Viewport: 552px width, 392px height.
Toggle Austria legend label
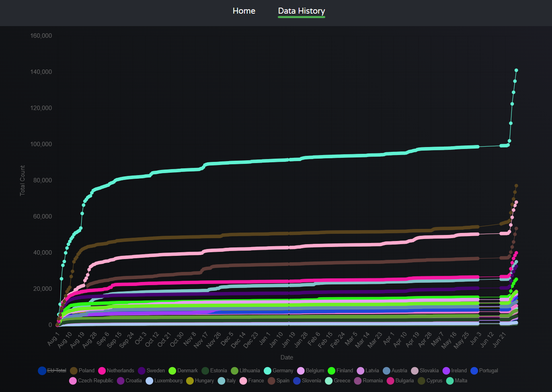pos(399,370)
